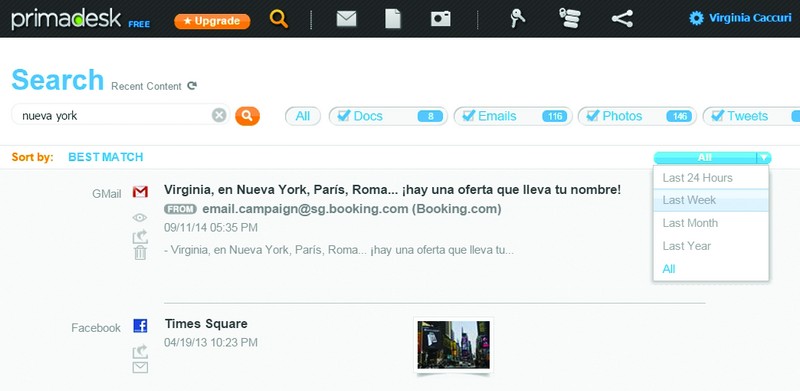This screenshot has width=800, height=391.
Task: Toggle the Docs filter checkbox
Action: (x=344, y=116)
